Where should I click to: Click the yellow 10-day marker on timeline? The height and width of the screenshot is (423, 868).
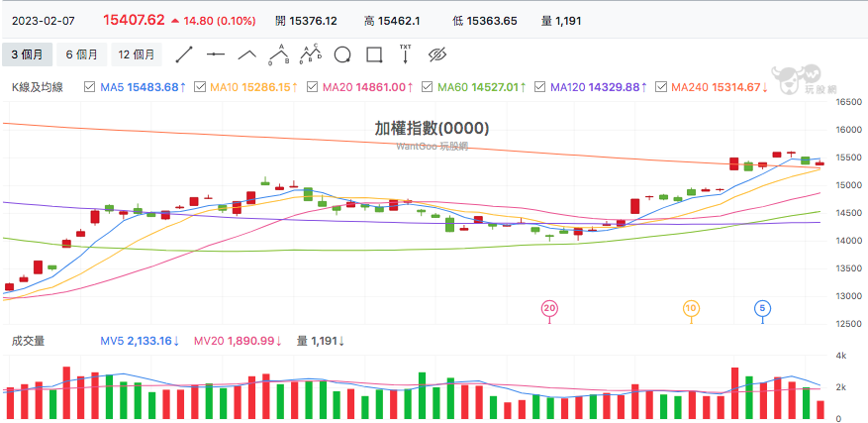click(x=690, y=308)
